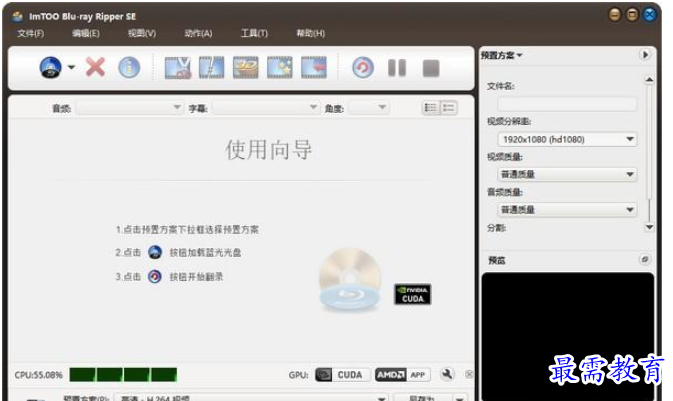The width and height of the screenshot is (673, 401).
Task: Click the play arrow expand panel button
Action: point(645,55)
